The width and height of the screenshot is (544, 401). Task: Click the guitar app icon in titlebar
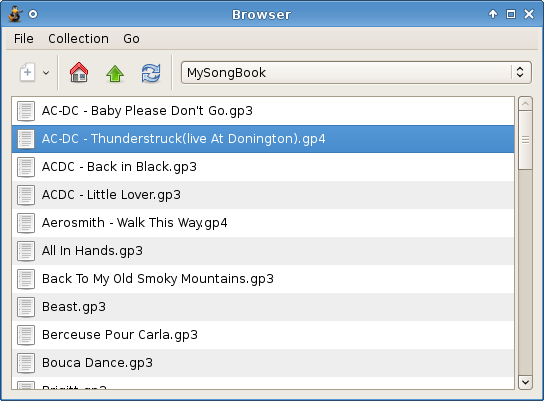tap(15, 14)
